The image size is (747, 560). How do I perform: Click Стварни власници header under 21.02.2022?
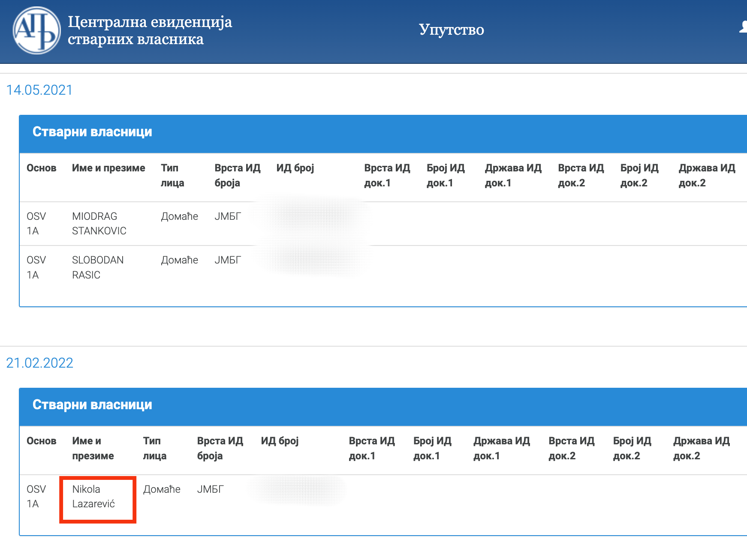click(x=92, y=404)
